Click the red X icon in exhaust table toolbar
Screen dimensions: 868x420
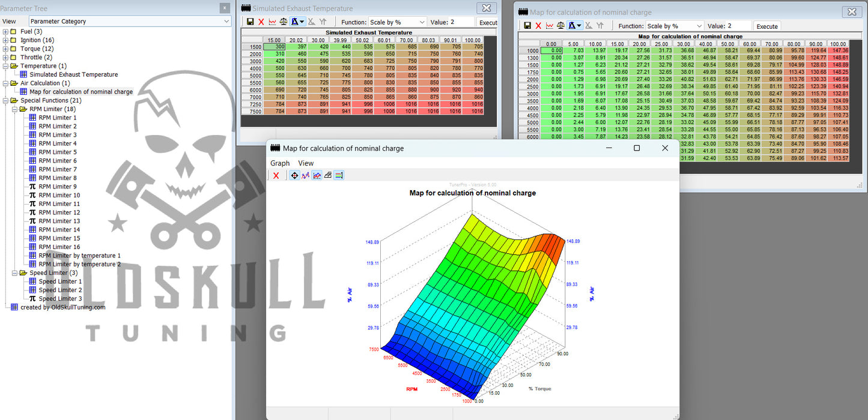click(x=261, y=22)
